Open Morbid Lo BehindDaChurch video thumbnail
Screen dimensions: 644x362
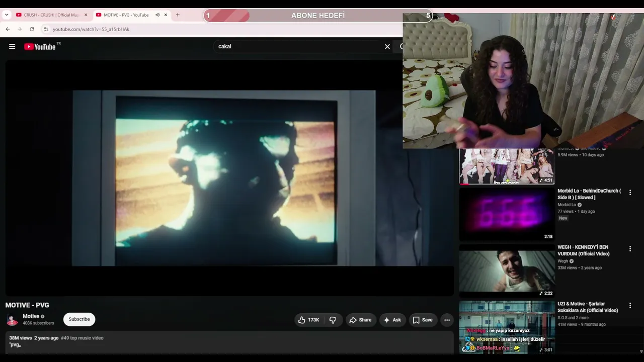pos(507,215)
